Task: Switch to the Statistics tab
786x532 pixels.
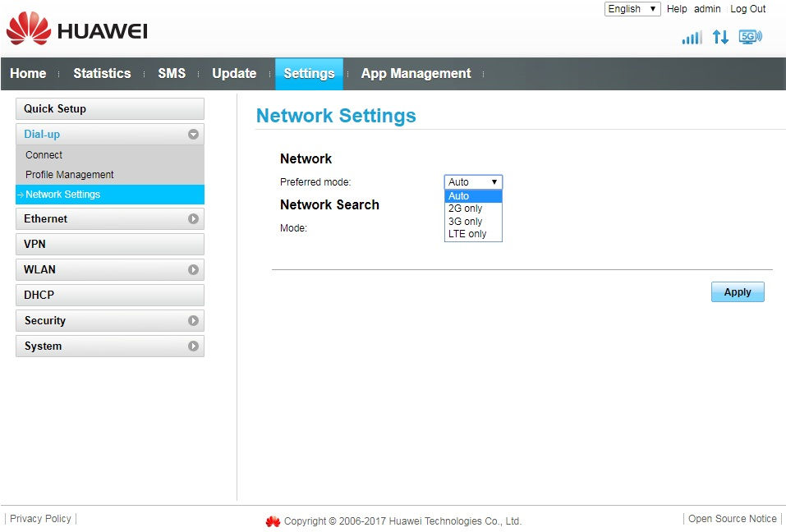Action: (102, 73)
